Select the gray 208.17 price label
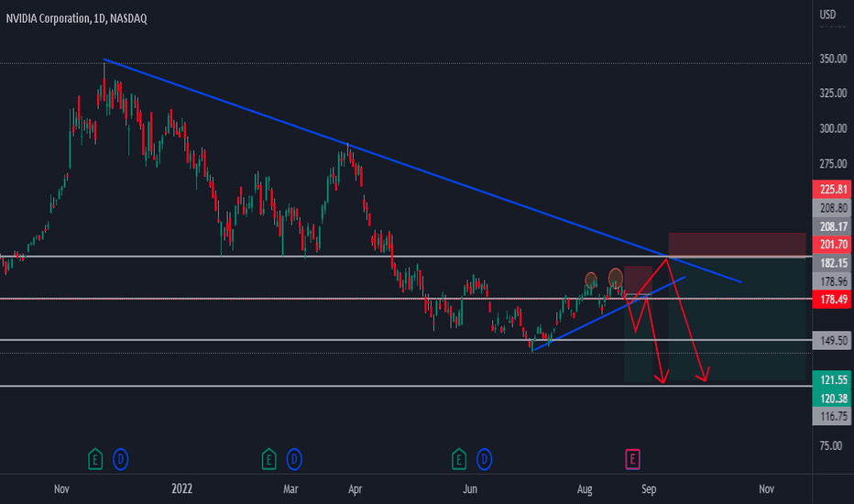Image resolution: width=854 pixels, height=504 pixels. pos(833,226)
